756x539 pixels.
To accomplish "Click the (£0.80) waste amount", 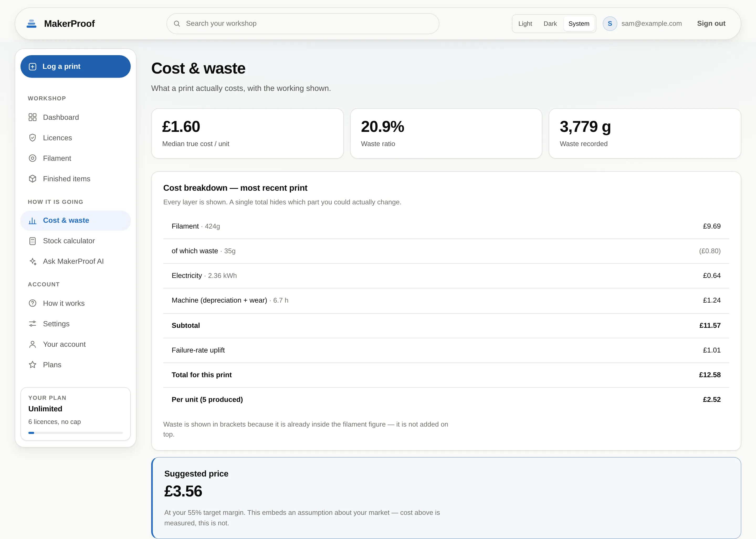I will [x=710, y=251].
